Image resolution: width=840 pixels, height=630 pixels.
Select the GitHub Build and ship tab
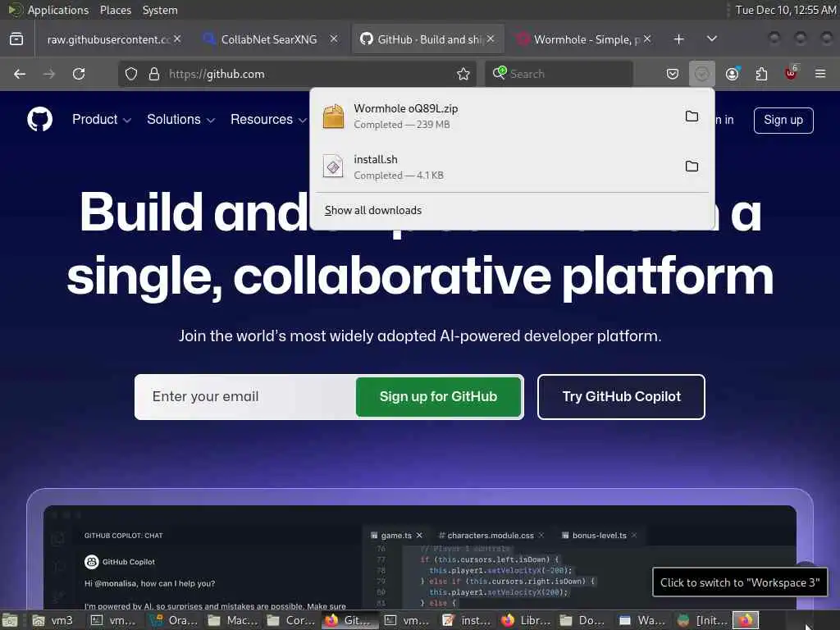(426, 39)
